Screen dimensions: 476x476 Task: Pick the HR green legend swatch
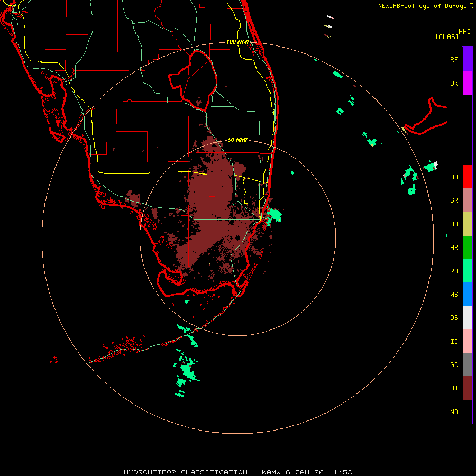tap(467, 248)
